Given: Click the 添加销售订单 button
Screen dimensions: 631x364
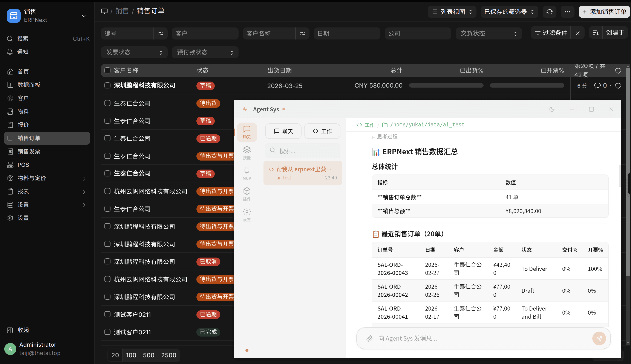Looking at the screenshot, I should 604,12.
